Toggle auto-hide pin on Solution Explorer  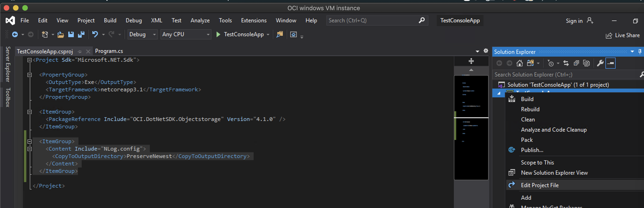click(x=640, y=52)
